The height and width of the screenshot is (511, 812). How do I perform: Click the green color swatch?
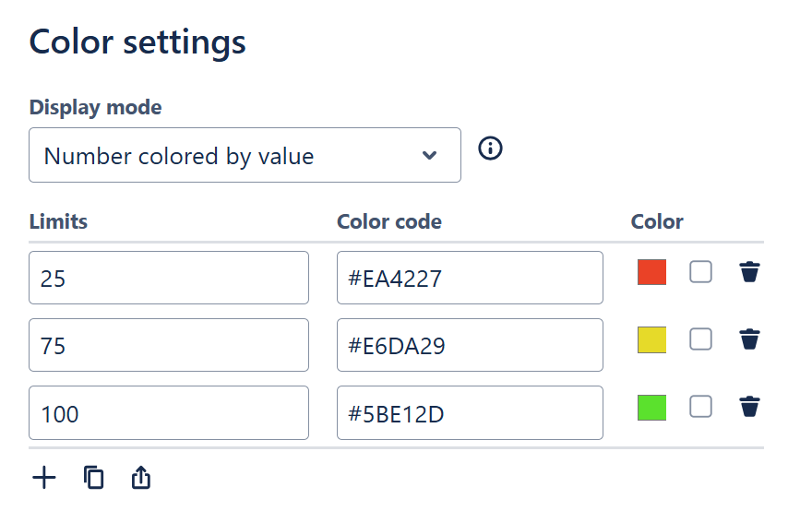click(x=651, y=407)
